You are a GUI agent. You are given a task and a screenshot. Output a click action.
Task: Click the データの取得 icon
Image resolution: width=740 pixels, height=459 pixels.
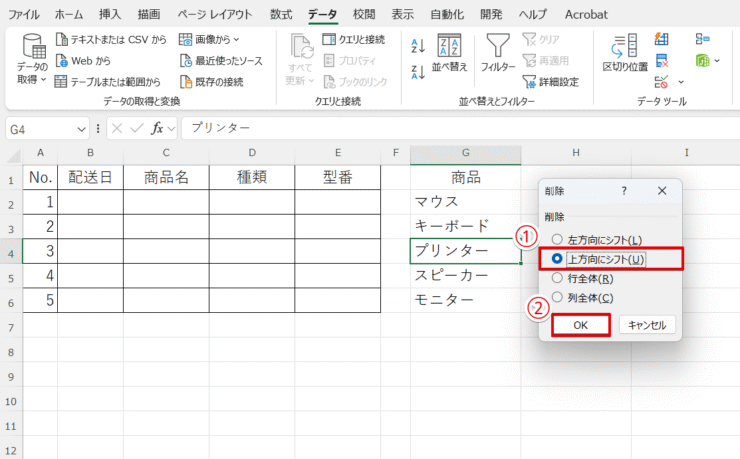point(34,47)
